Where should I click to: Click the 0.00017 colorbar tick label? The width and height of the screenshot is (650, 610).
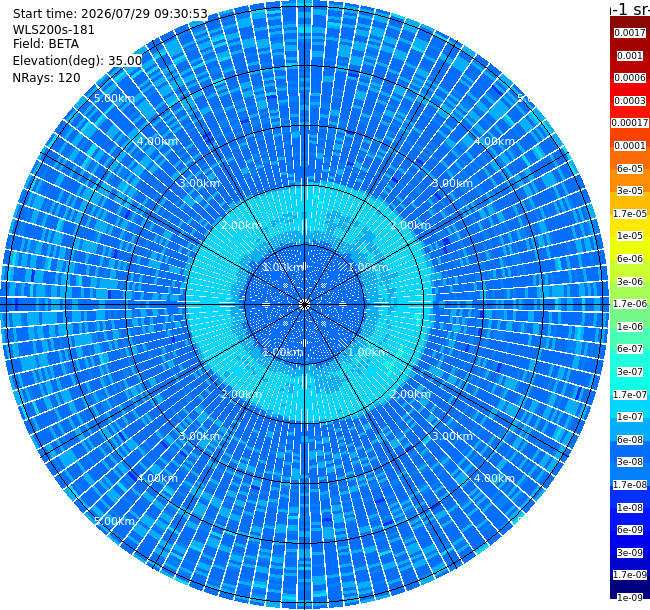pos(630,123)
